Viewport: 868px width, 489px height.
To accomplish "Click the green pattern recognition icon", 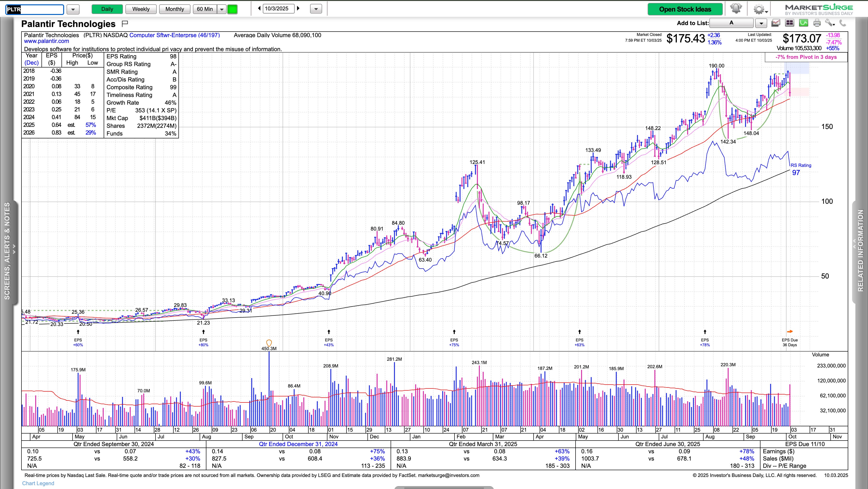I will pos(804,23).
